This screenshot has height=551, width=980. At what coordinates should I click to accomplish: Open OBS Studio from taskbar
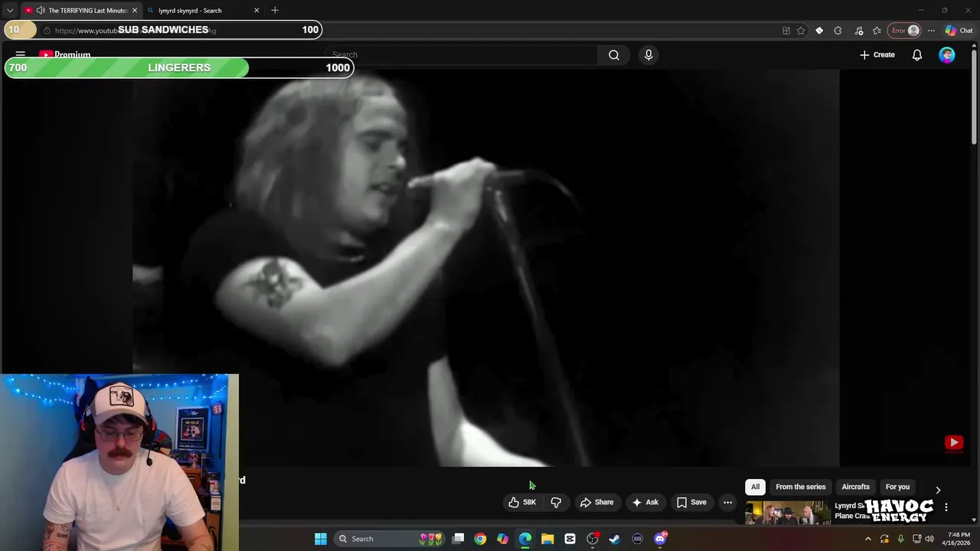click(x=593, y=539)
